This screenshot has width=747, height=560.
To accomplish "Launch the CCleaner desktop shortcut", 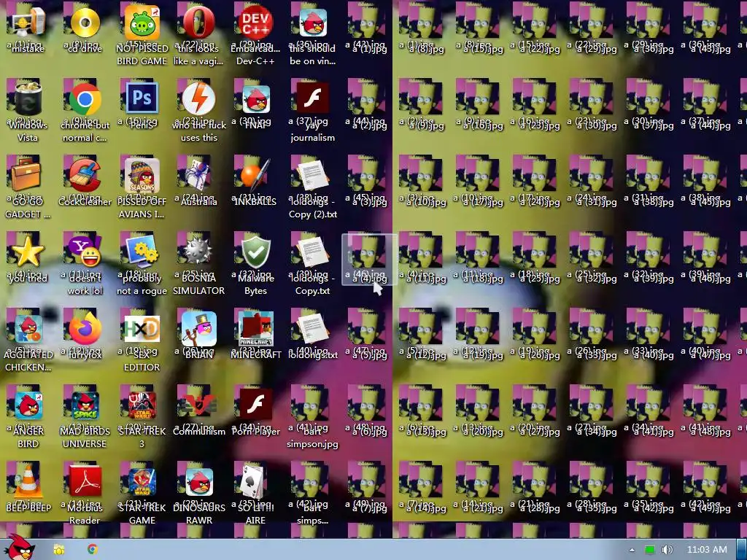I will 85,175.
